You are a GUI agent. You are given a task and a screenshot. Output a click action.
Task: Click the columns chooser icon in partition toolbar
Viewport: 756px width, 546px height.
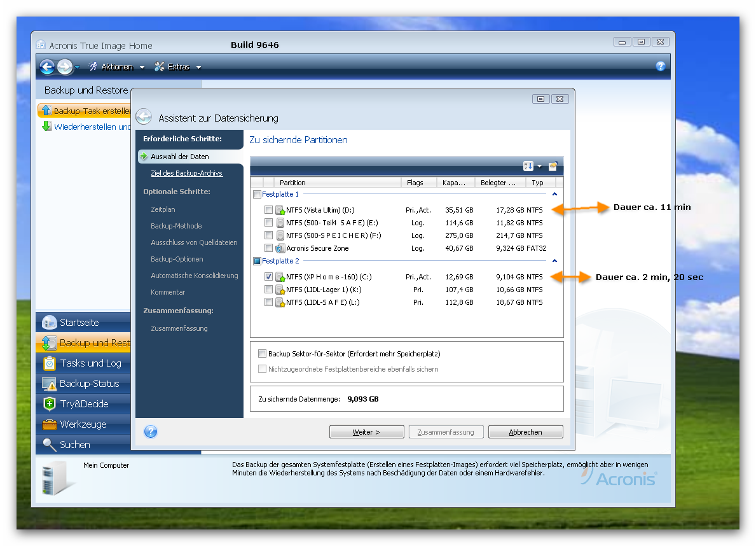(x=553, y=166)
